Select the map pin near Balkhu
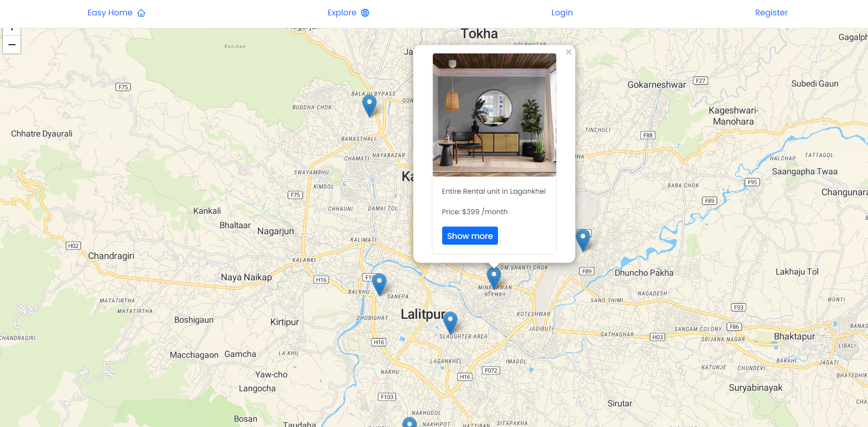This screenshot has width=868, height=427. 379,284
